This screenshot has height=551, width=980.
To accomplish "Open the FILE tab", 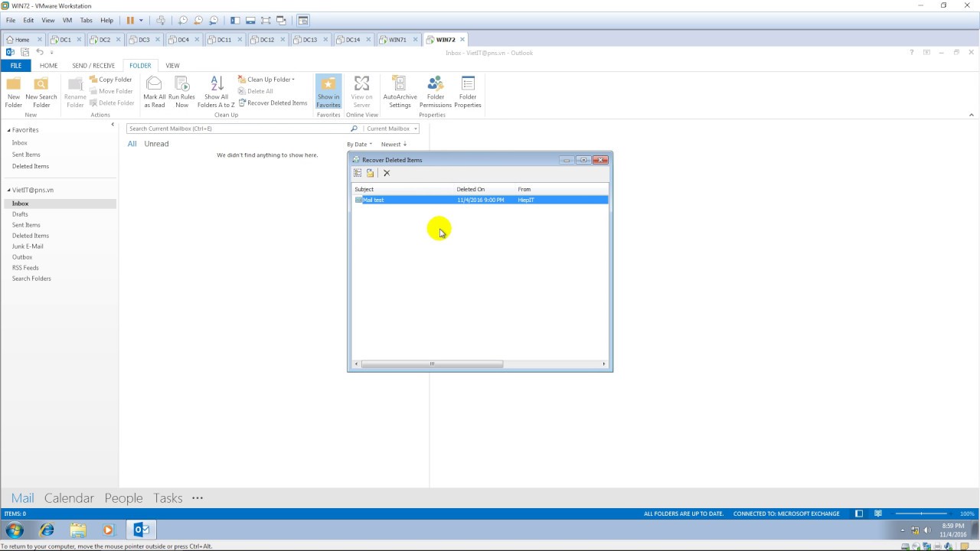I will 15,66.
